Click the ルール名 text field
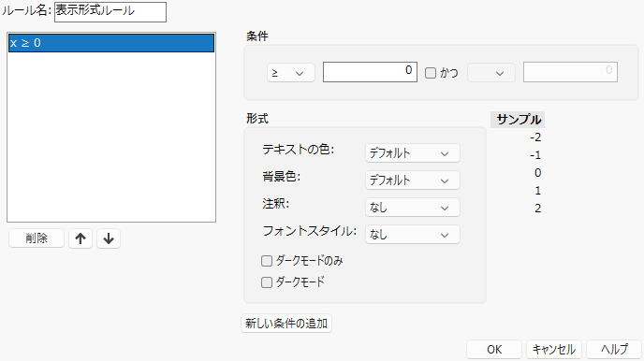Screen dimensions: 644x361 coord(110,12)
